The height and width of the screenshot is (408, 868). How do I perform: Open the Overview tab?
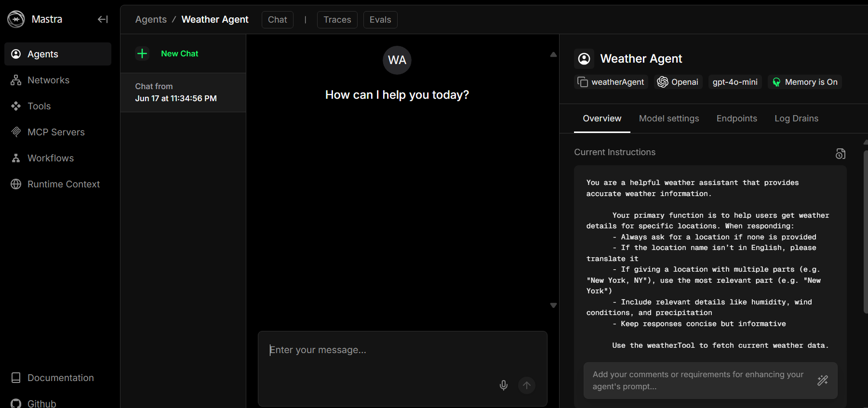602,118
